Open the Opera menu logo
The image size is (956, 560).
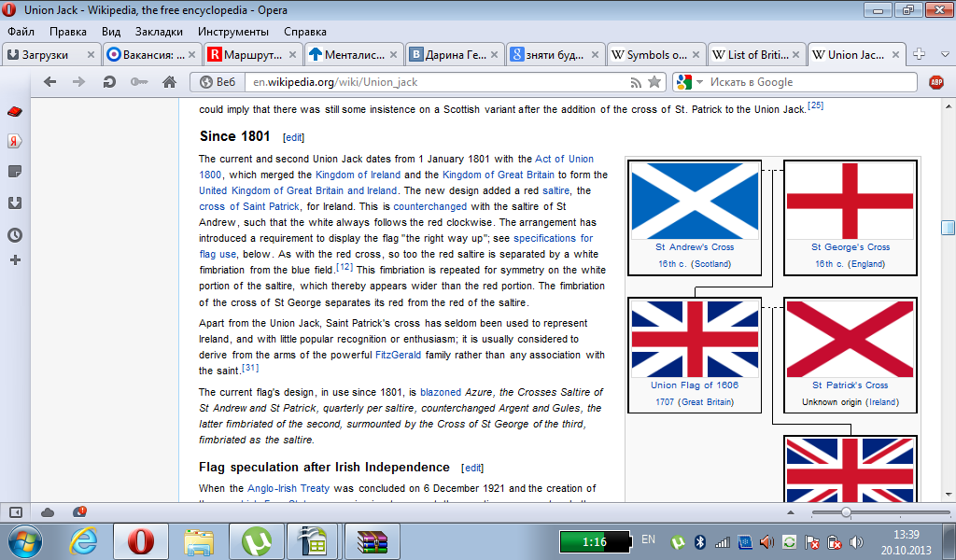click(9, 9)
